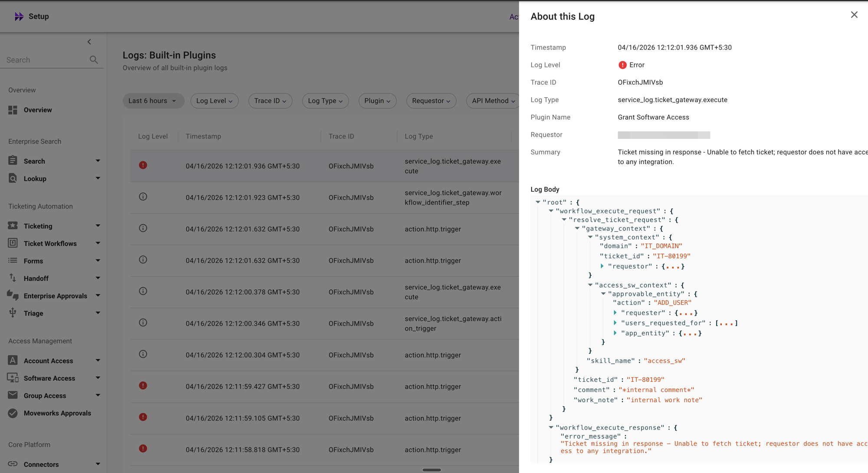
Task: Select the Software Access icon
Action: 13,378
